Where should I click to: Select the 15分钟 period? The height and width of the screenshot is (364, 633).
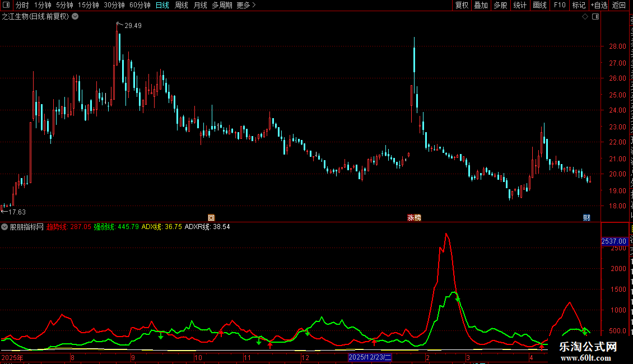89,5
